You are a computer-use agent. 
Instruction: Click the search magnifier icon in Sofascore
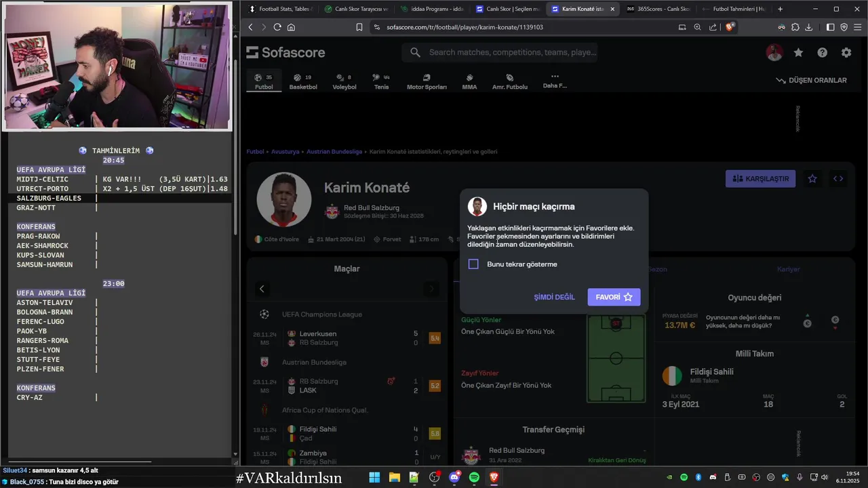click(x=415, y=52)
